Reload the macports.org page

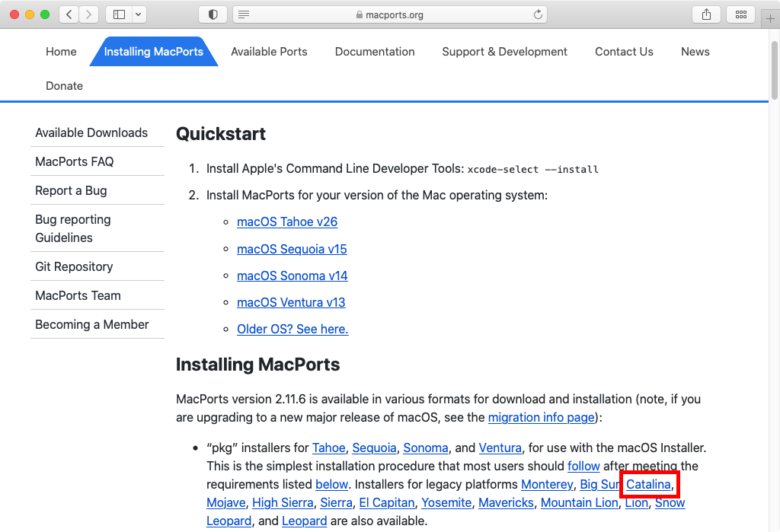539,14
